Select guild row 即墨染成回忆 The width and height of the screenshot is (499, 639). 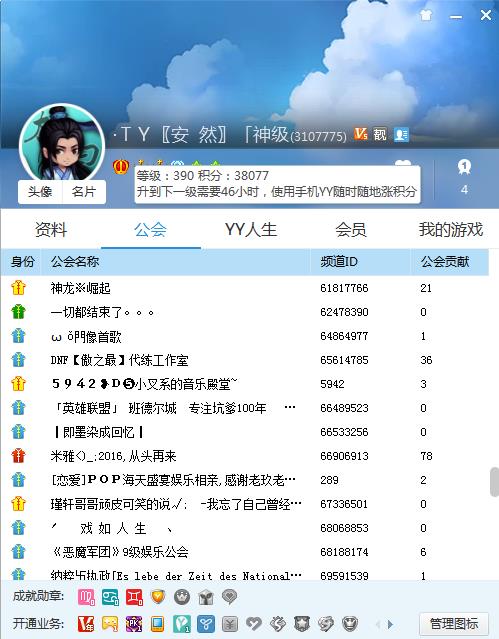[x=245, y=432]
